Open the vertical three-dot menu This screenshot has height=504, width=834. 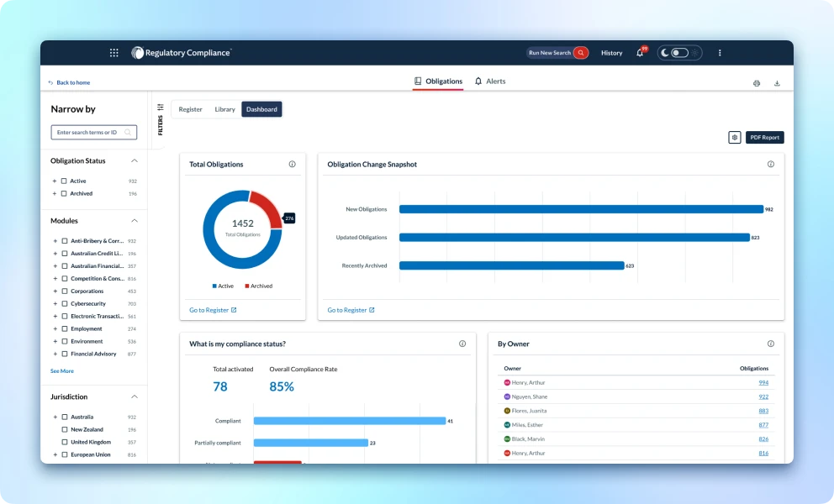tap(720, 53)
